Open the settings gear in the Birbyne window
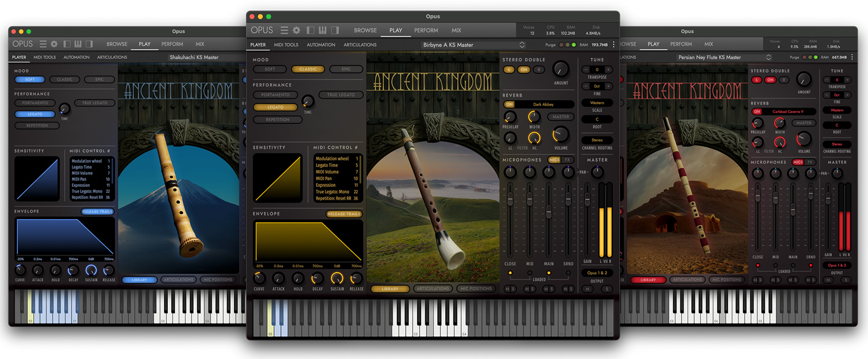 coord(296,30)
